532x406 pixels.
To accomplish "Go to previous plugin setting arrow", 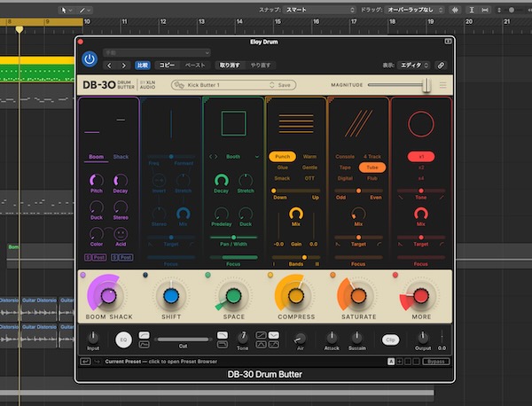I will pos(109,66).
